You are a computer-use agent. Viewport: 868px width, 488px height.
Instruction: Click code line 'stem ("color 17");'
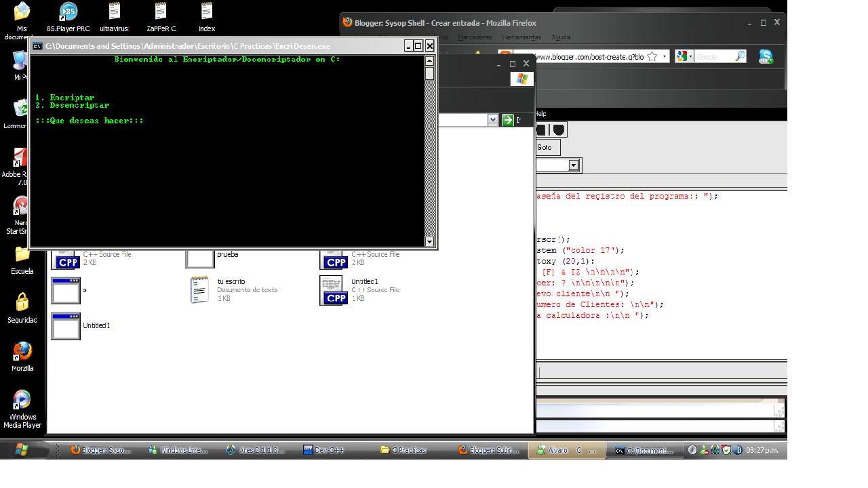click(x=580, y=250)
